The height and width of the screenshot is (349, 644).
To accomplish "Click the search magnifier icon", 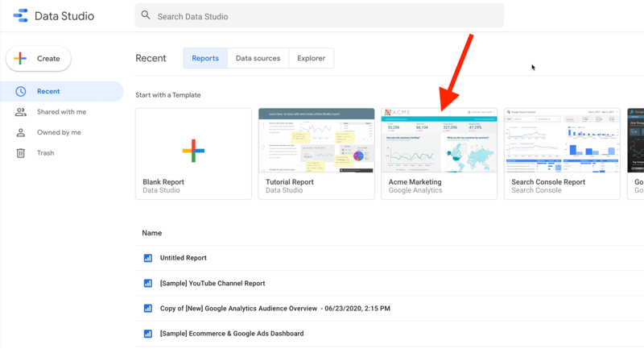I will (146, 15).
